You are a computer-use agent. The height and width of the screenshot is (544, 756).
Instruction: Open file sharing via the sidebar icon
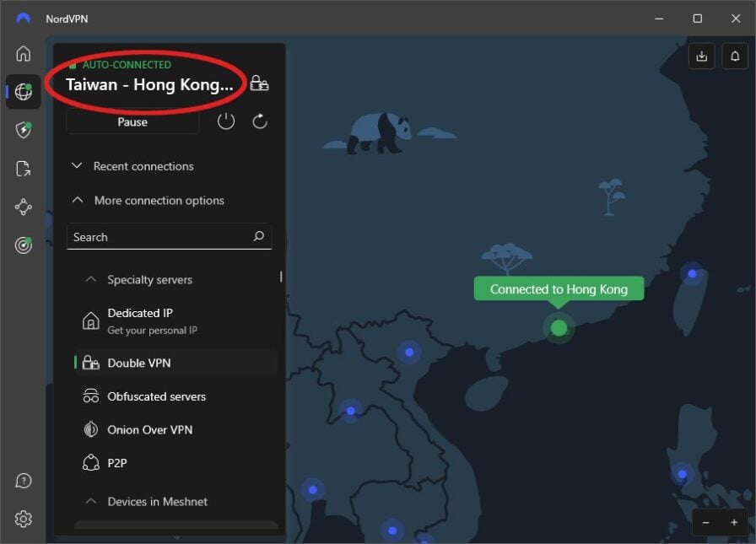click(23, 169)
